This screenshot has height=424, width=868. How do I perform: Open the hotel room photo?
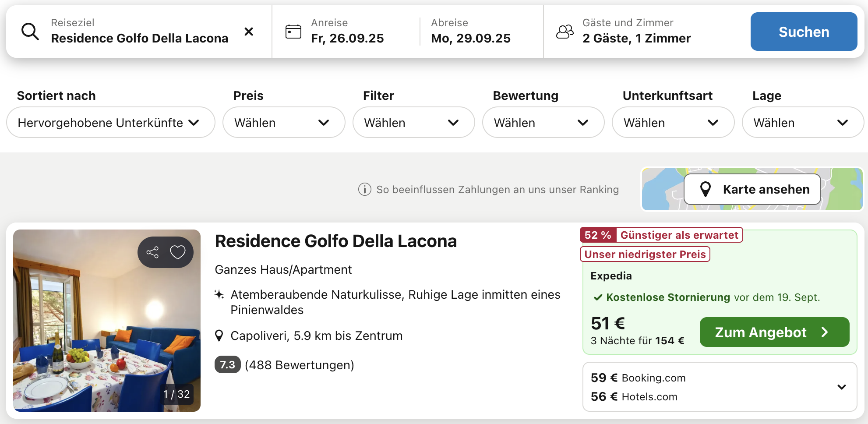pos(107,321)
